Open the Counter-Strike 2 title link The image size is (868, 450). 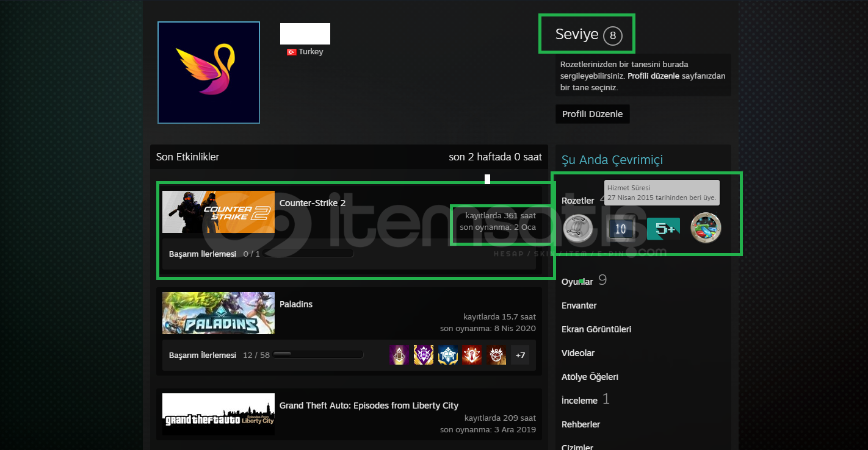tap(313, 203)
